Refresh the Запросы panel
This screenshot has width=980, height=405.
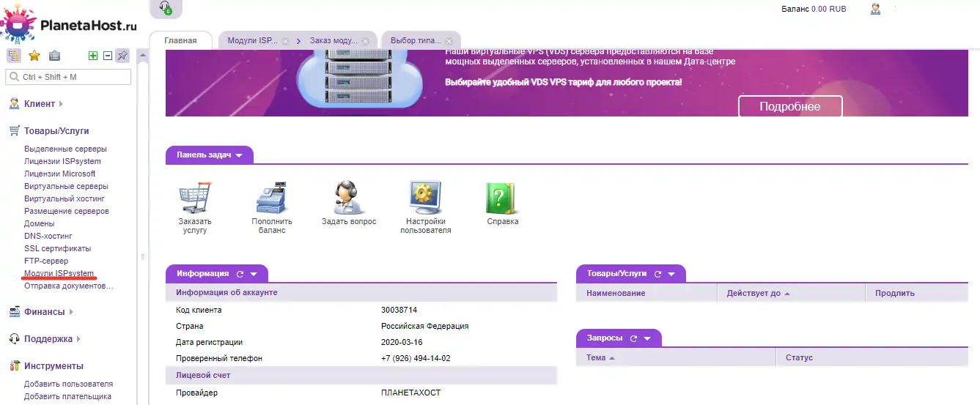click(633, 338)
